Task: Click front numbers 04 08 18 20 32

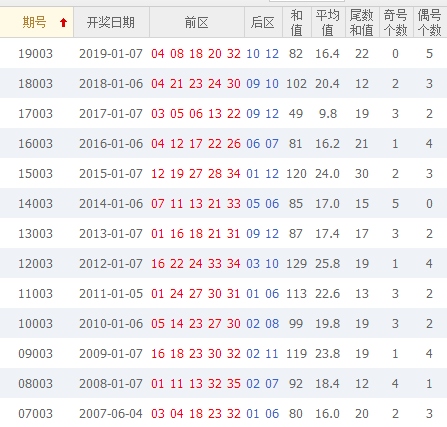Action: click(196, 54)
